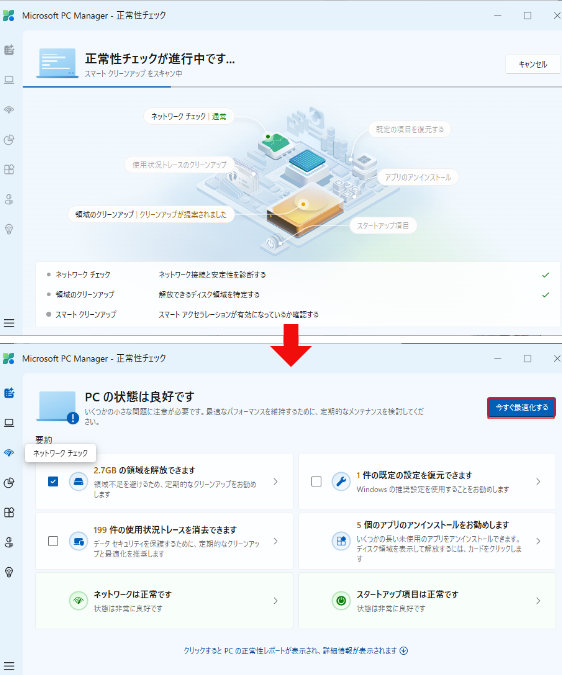The height and width of the screenshot is (675, 562).
Task: Check the 1件の既定の設定 restore checkbox
Action: coord(316,481)
